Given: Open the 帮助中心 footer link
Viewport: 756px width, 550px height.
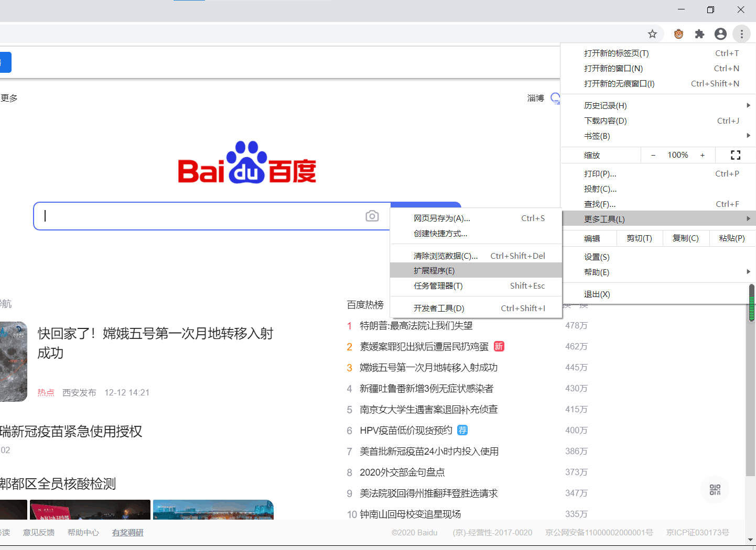Looking at the screenshot, I should (83, 532).
